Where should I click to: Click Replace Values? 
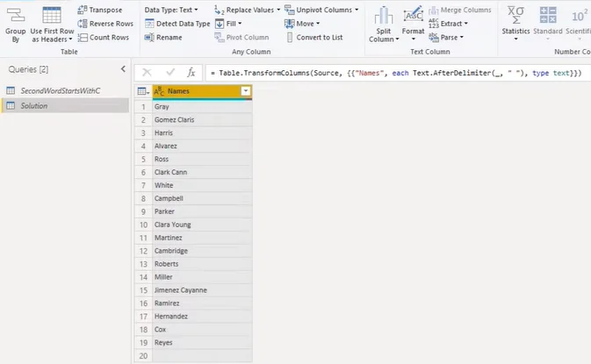tap(245, 10)
